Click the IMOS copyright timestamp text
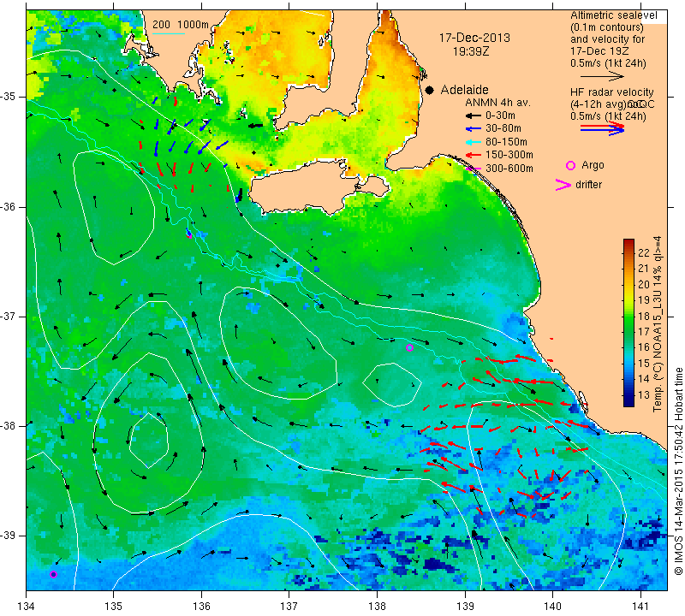 click(x=678, y=471)
